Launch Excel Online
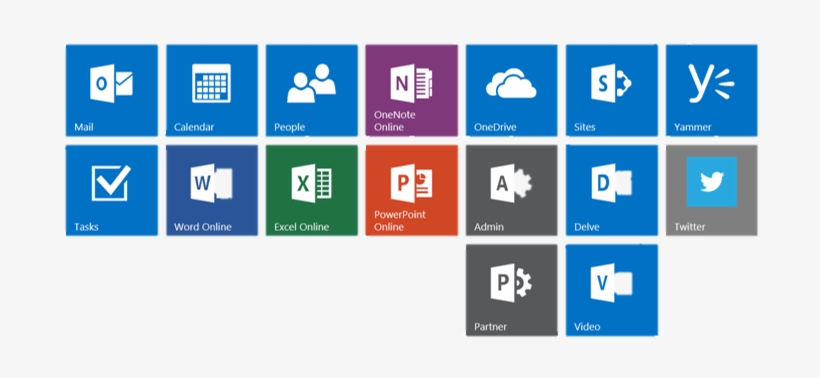Screen dimensions: 820x378 [x=312, y=190]
